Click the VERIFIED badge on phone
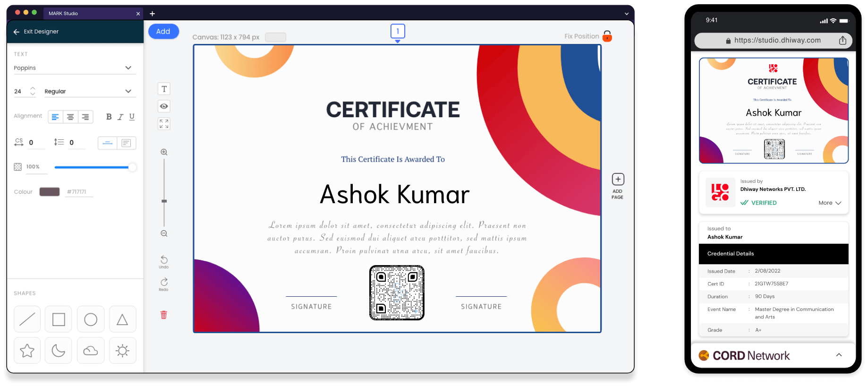 coord(759,203)
